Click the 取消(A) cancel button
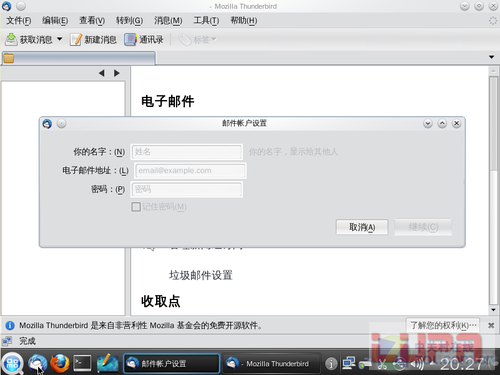Viewport: 500px width, 375px height. pos(362,227)
